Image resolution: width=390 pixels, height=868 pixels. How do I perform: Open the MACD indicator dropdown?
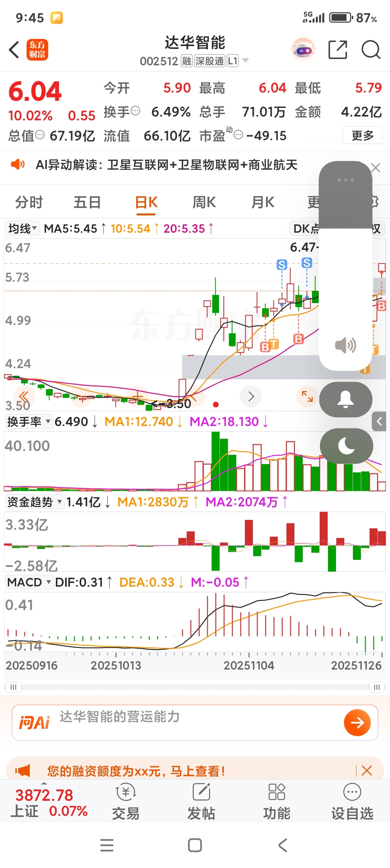tap(29, 582)
